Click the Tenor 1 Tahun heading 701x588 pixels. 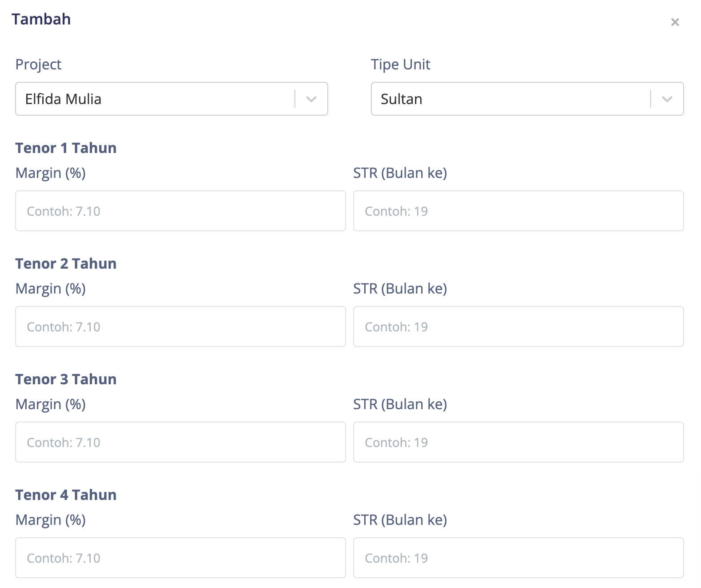pos(66,148)
